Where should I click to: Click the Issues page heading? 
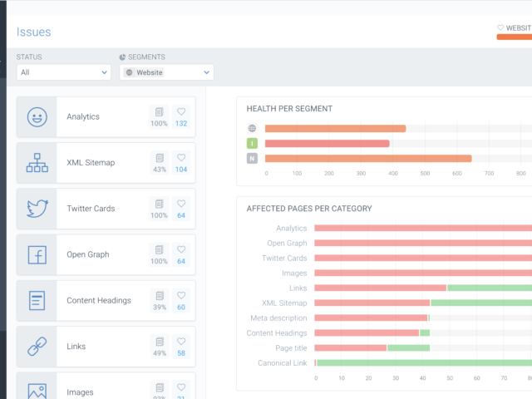point(34,32)
